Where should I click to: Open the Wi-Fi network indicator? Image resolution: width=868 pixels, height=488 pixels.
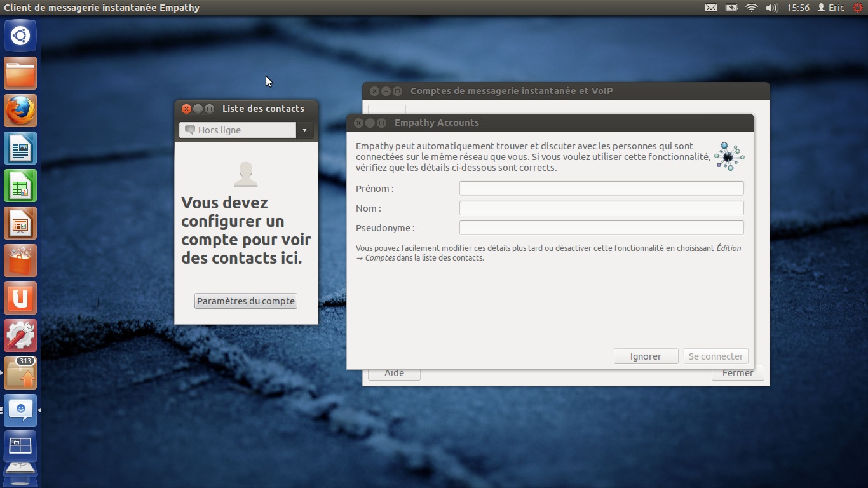pos(752,8)
